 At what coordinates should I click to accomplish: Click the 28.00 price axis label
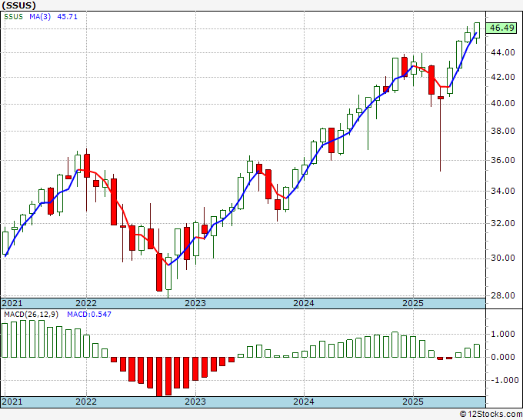[x=503, y=295]
